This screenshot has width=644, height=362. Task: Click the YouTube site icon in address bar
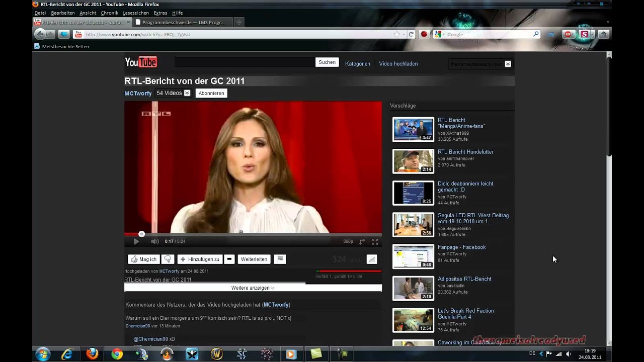(78, 35)
